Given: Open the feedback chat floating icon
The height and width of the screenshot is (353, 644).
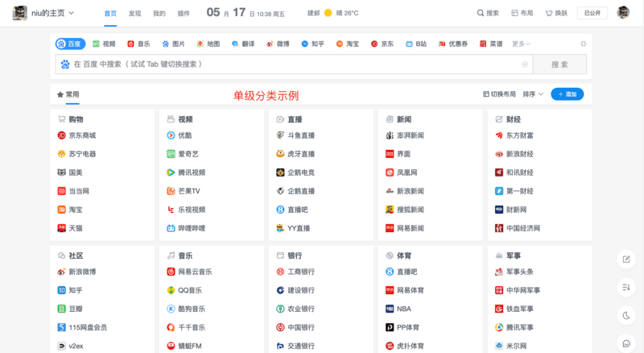Looking at the screenshot, I should tap(626, 343).
